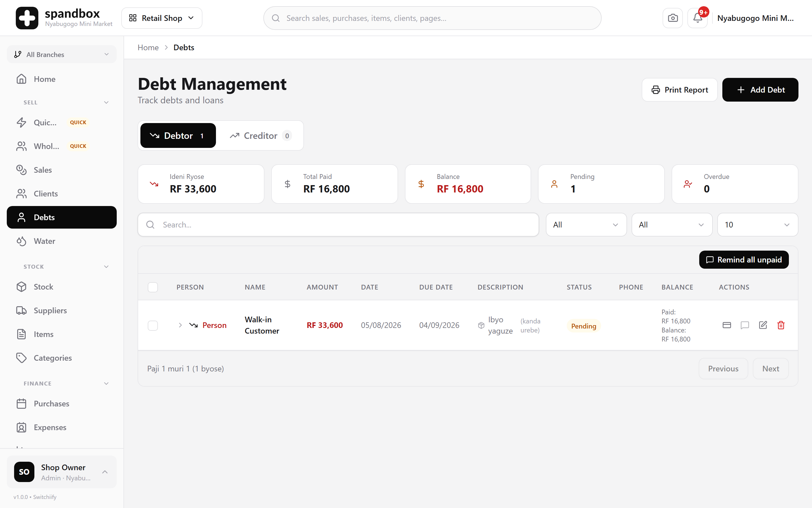Viewport: 812px width, 508px height.
Task: Click the Balance dollar sign icon
Action: 421,184
